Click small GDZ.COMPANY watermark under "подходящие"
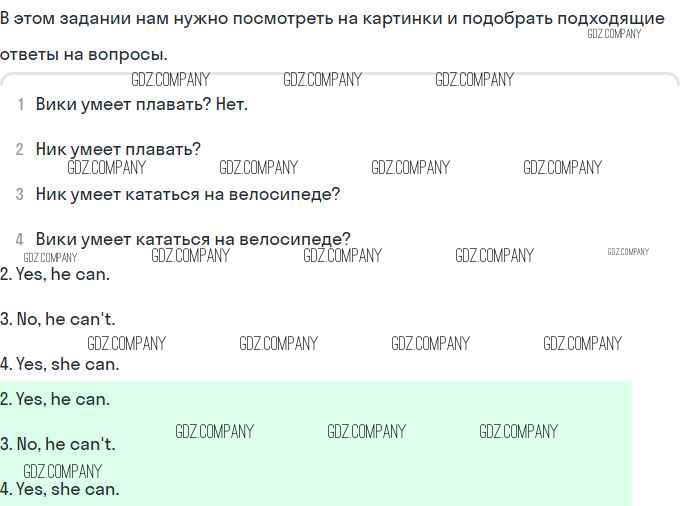Image resolution: width=680 pixels, height=506 pixels. click(x=614, y=34)
